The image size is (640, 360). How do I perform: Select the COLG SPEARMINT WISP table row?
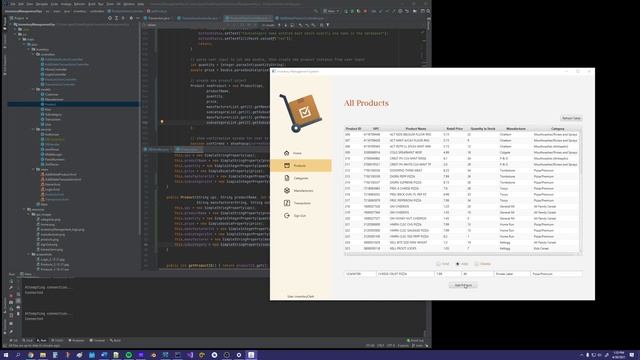pos(461,152)
